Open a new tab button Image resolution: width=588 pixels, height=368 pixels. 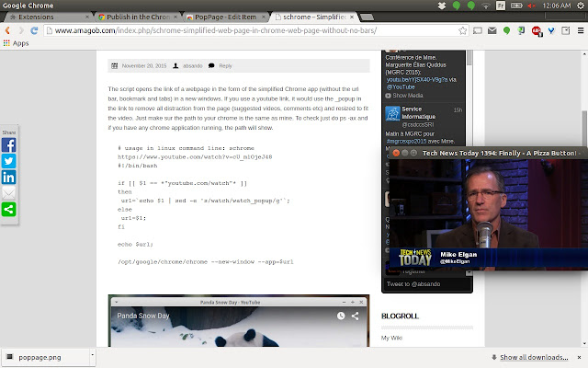[x=367, y=17]
